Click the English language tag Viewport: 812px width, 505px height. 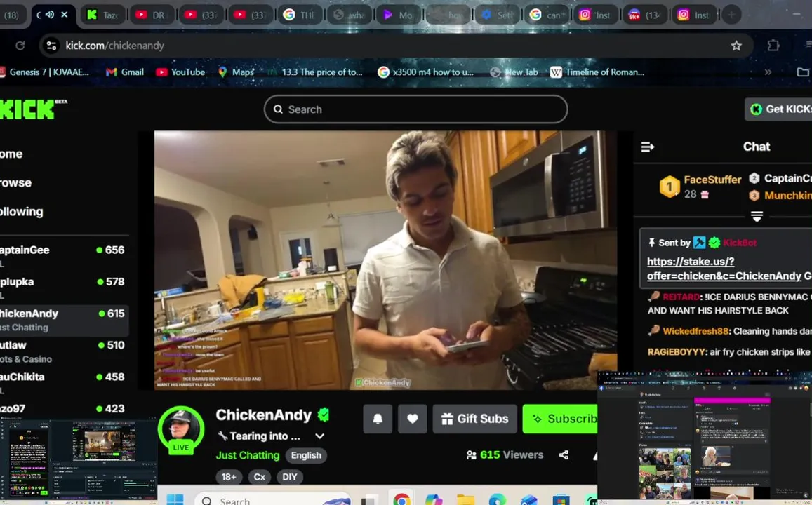pyautogui.click(x=306, y=455)
